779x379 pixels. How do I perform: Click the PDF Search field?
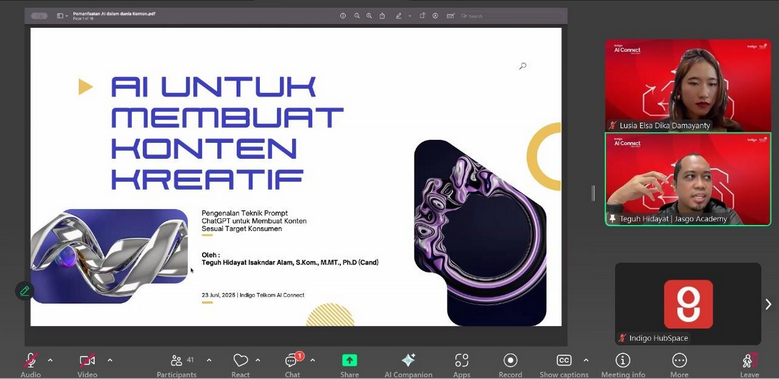[512, 16]
